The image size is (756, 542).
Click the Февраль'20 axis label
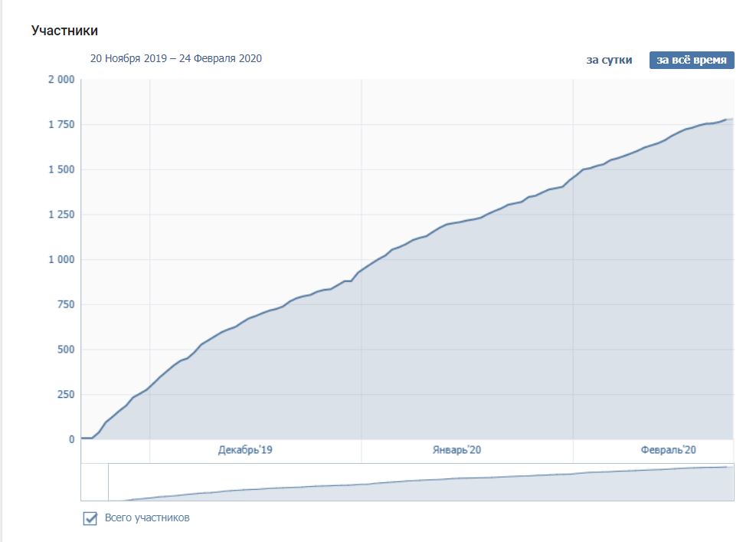pos(668,450)
